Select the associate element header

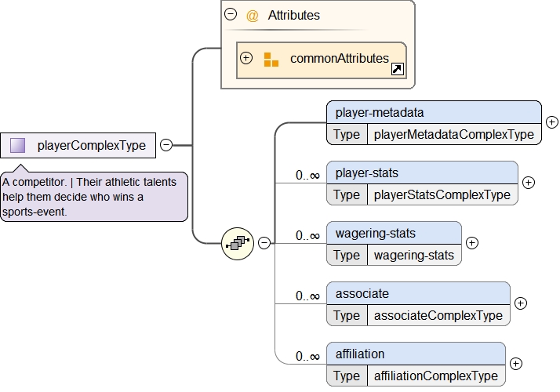418,293
